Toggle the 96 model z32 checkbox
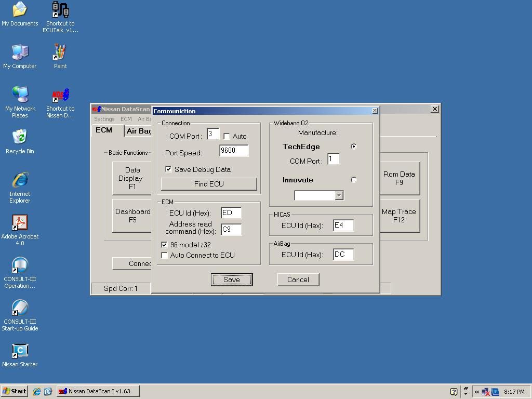 click(165, 245)
